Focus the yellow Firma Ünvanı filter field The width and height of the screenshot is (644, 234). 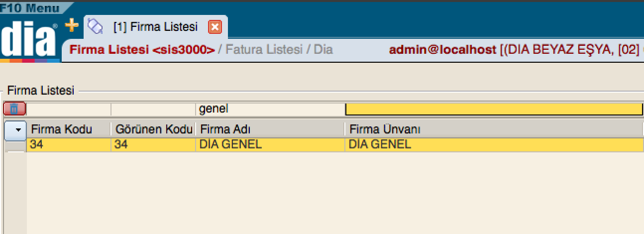[493, 109]
